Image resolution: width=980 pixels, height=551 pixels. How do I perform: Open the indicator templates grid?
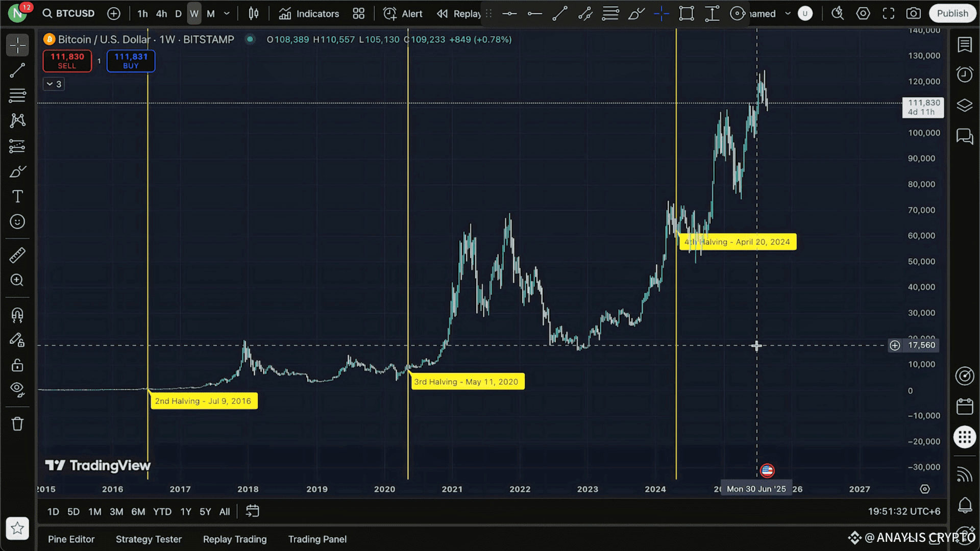[359, 14]
